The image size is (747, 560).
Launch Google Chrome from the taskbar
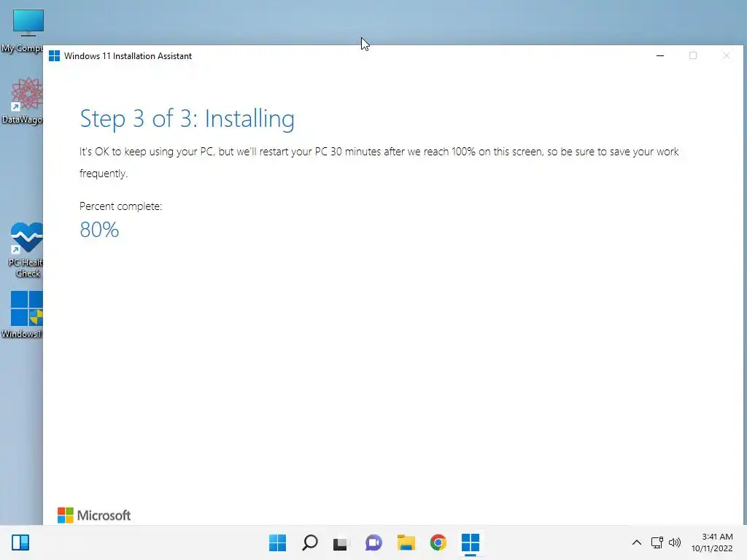point(438,542)
